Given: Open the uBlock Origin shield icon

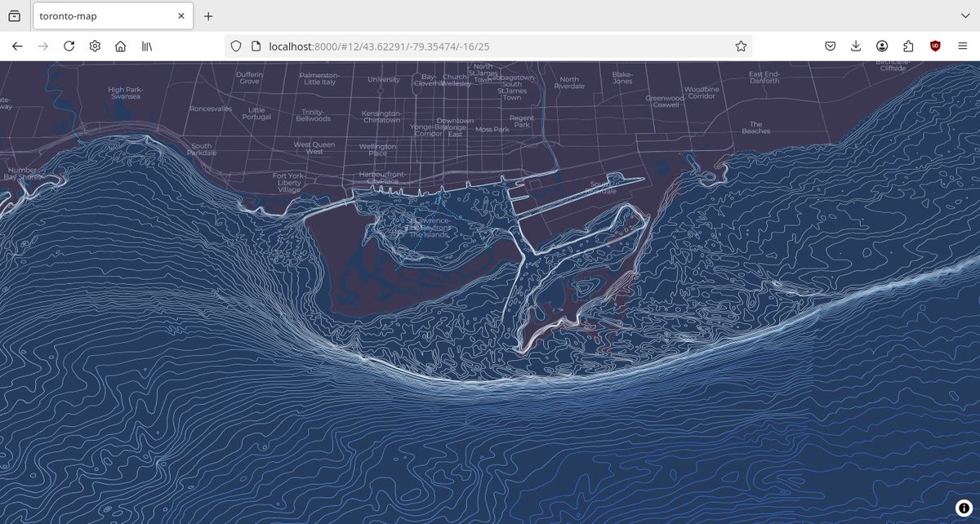Looking at the screenshot, I should click(x=935, y=46).
